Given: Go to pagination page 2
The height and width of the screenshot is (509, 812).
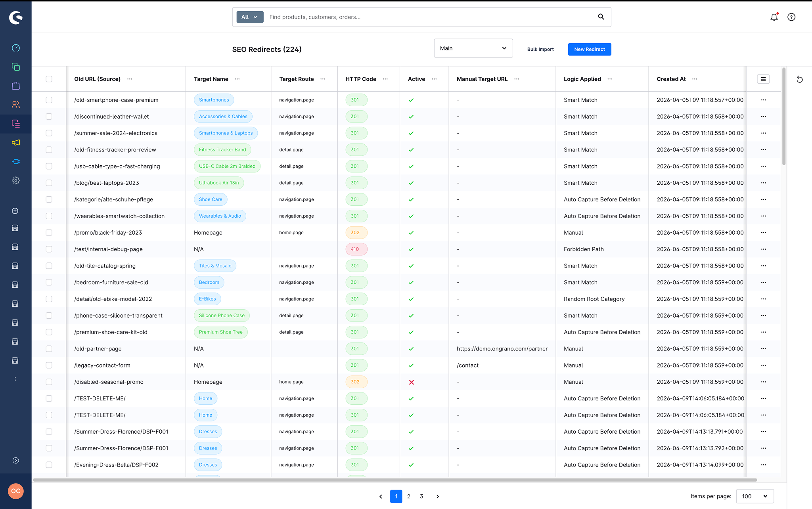Looking at the screenshot, I should coord(409,496).
